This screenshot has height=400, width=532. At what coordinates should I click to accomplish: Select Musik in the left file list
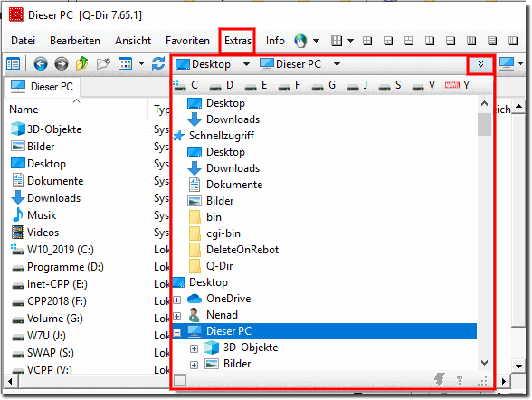click(42, 215)
